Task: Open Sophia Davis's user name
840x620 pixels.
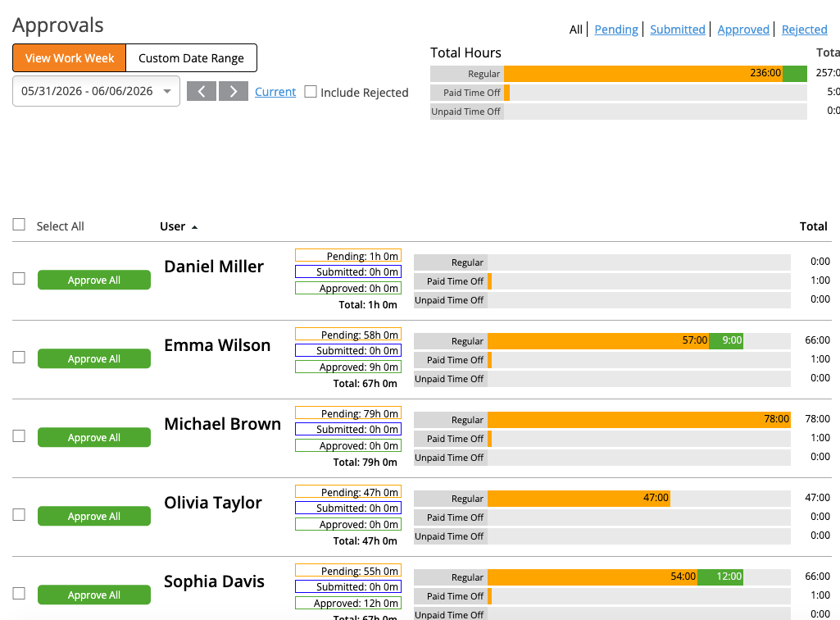Action: (x=214, y=581)
